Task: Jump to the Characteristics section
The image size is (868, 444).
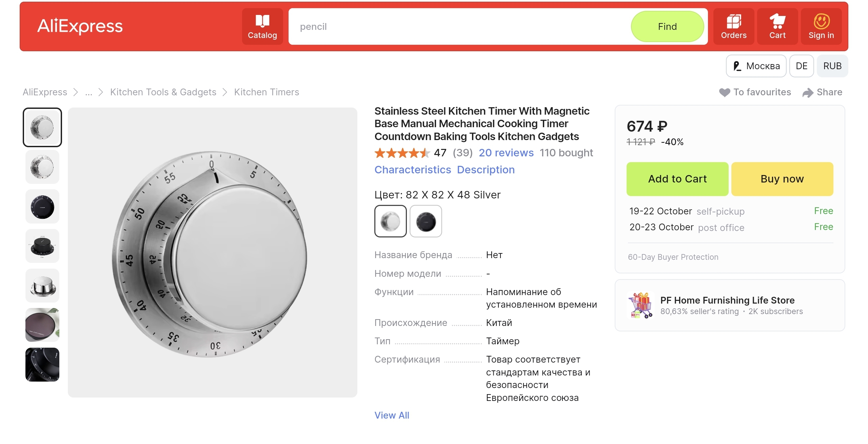Action: coord(413,170)
